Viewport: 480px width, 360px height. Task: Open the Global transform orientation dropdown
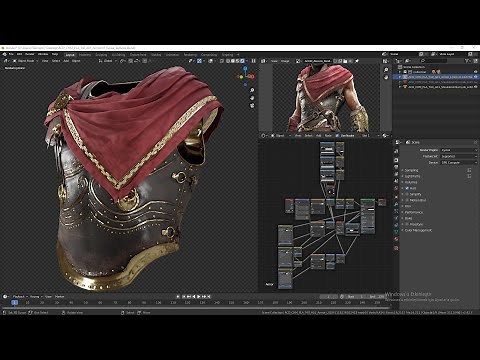pos(108,61)
